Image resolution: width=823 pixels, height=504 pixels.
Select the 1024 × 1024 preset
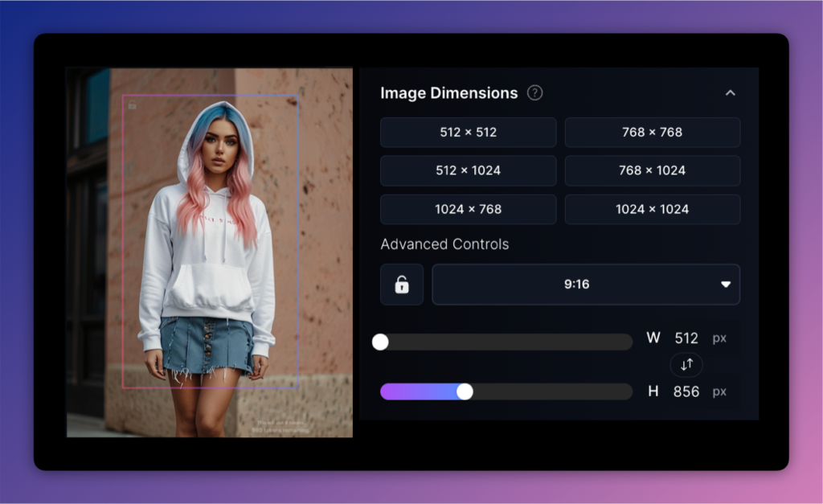tap(652, 209)
